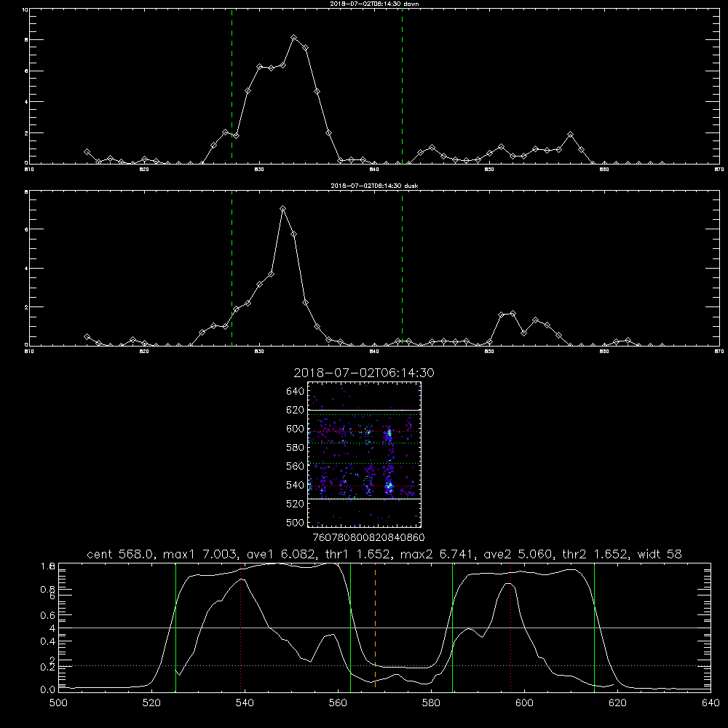
Task: Click the heatmap y-axis label 640
Action: (296, 392)
